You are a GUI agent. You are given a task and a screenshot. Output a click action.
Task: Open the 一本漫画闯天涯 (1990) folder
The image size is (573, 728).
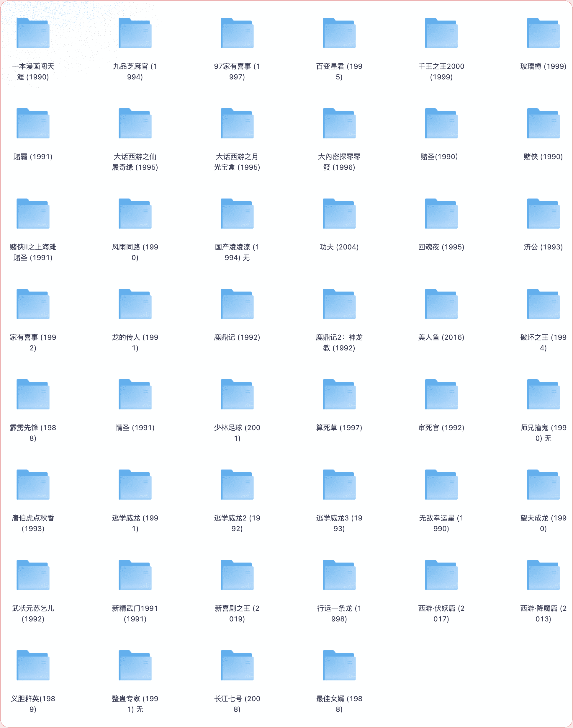click(x=33, y=33)
